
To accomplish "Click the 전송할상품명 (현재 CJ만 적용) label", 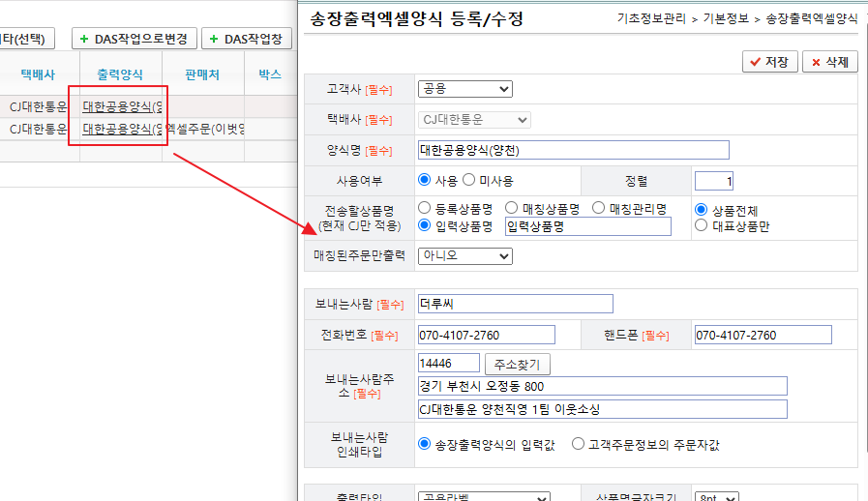I will tap(359, 219).
